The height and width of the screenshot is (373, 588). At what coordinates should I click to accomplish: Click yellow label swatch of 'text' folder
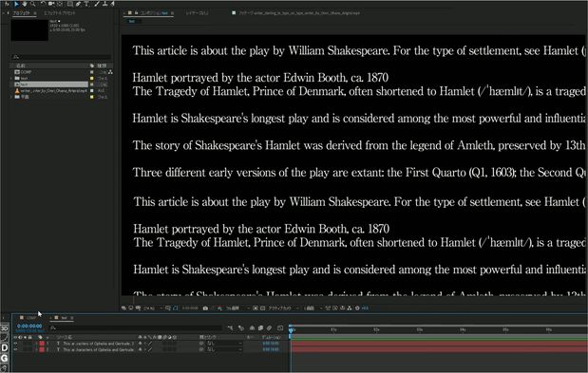click(92, 78)
